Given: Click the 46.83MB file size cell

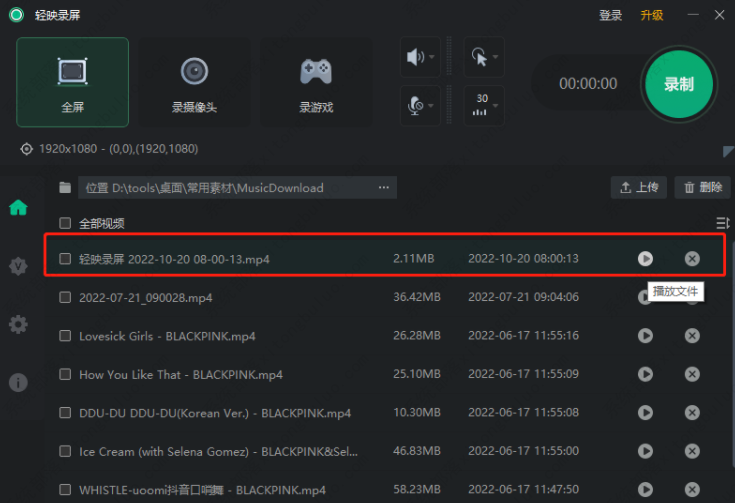Looking at the screenshot, I should (417, 450).
